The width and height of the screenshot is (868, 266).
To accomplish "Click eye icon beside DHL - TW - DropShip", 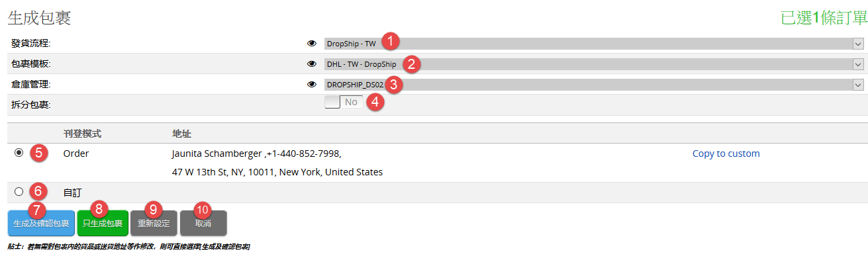I will 312,64.
